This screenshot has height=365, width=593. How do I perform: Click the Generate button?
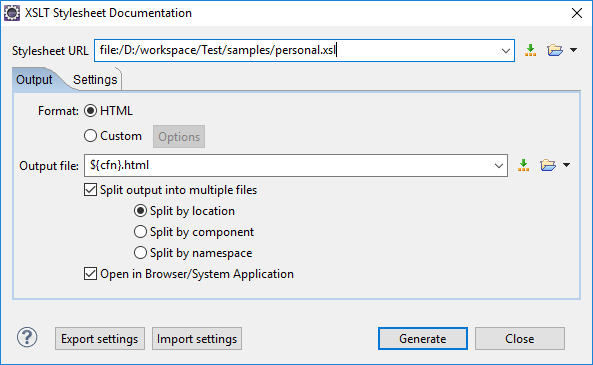pos(422,339)
